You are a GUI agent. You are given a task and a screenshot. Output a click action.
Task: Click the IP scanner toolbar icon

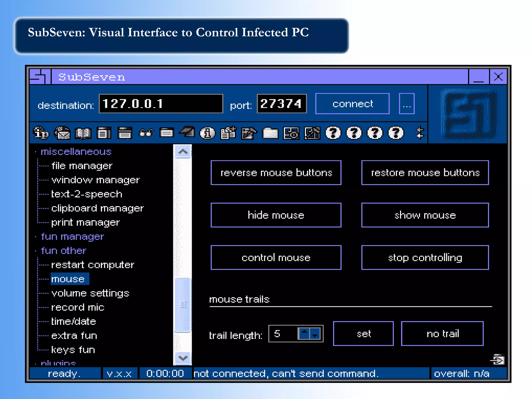tap(41, 133)
